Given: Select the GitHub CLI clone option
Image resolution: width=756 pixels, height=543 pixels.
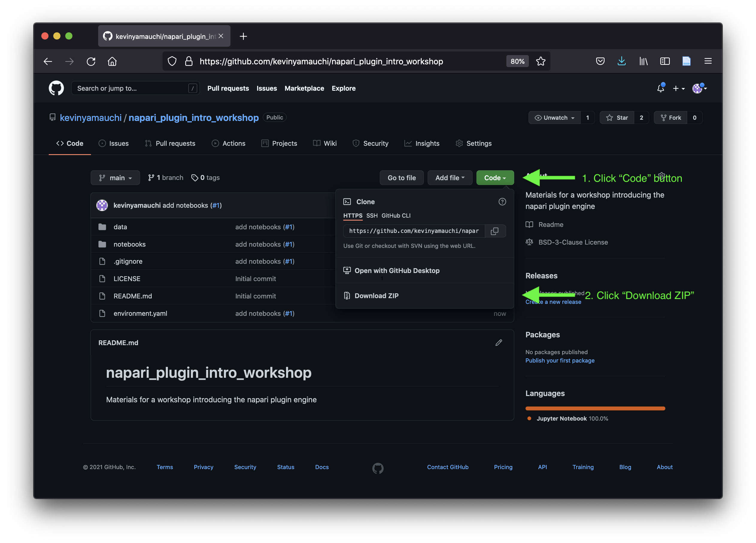Looking at the screenshot, I should coord(396,216).
